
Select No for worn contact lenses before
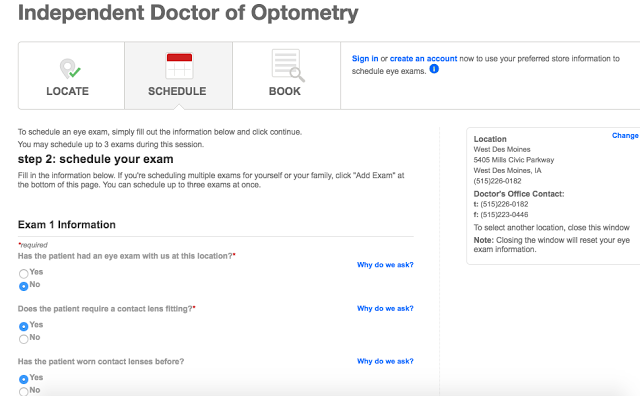coord(24,391)
